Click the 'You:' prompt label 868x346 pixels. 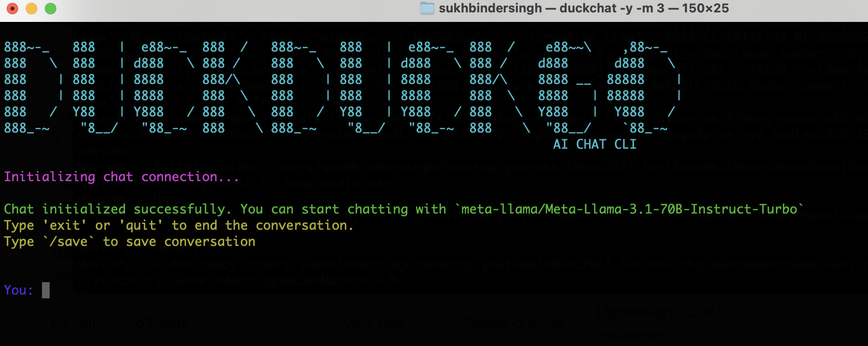click(19, 290)
